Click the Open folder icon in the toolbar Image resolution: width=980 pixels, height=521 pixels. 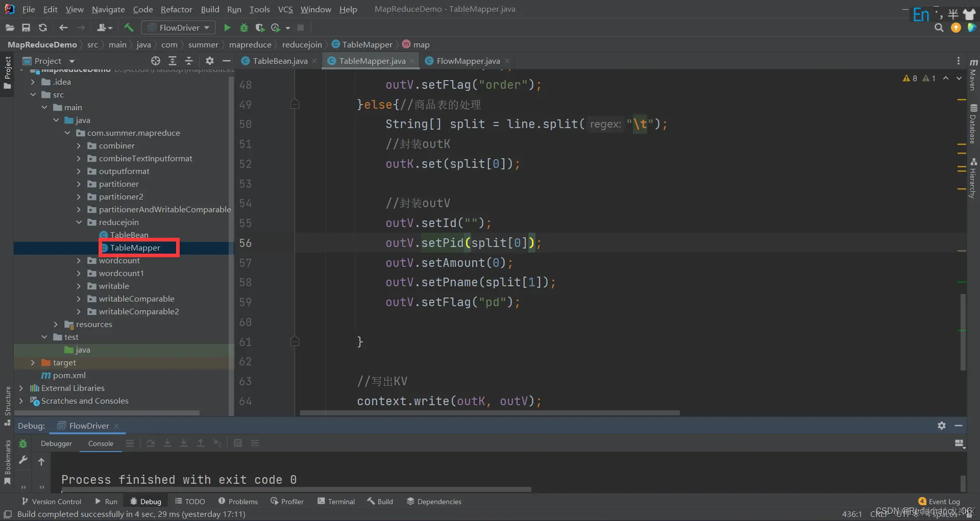(x=10, y=28)
